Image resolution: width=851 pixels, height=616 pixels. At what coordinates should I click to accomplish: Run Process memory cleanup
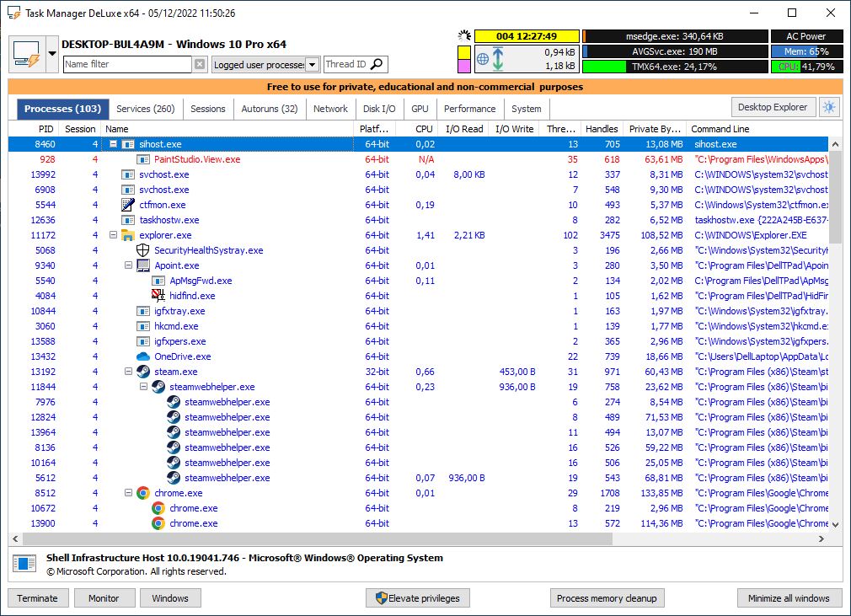pos(607,598)
